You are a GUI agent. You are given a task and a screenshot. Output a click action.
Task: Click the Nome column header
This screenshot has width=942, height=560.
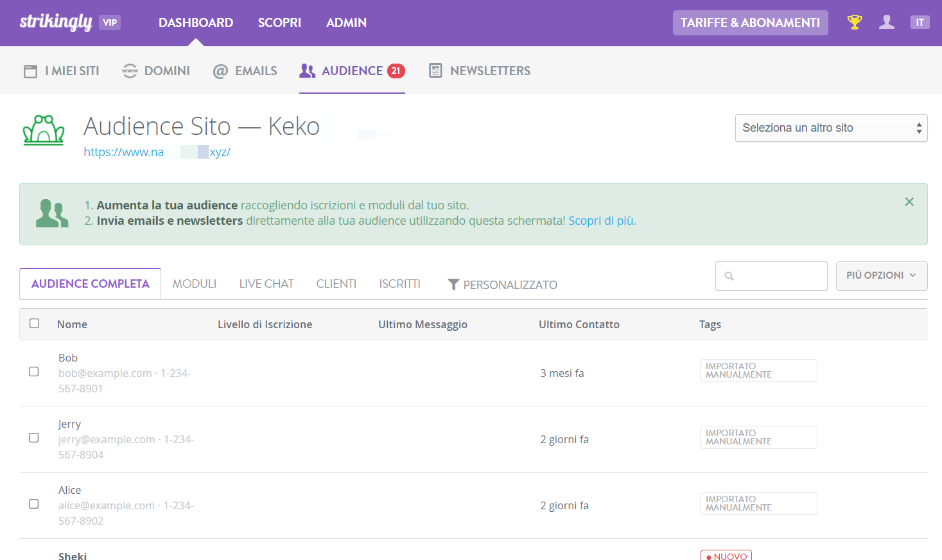pyautogui.click(x=72, y=324)
